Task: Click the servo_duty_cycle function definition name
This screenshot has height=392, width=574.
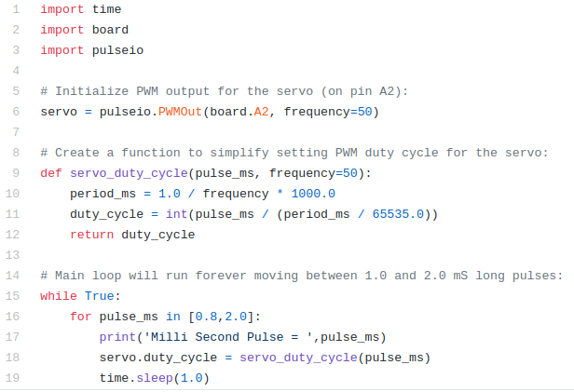Action: [129, 173]
